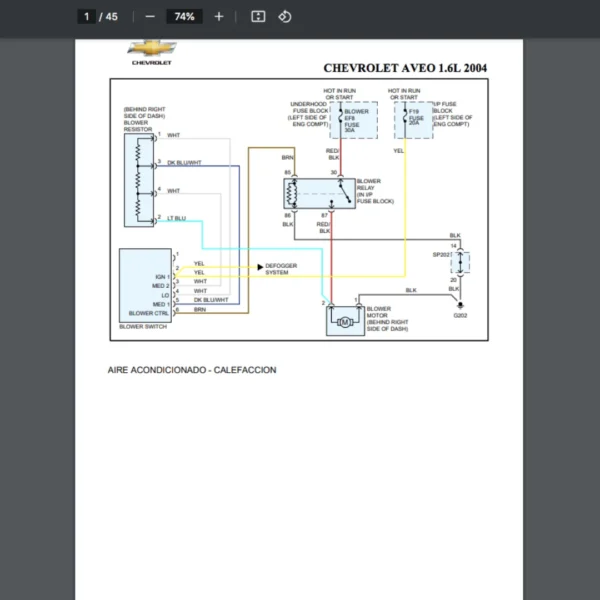
Task: Click the zoom in plus button
Action: click(219, 16)
